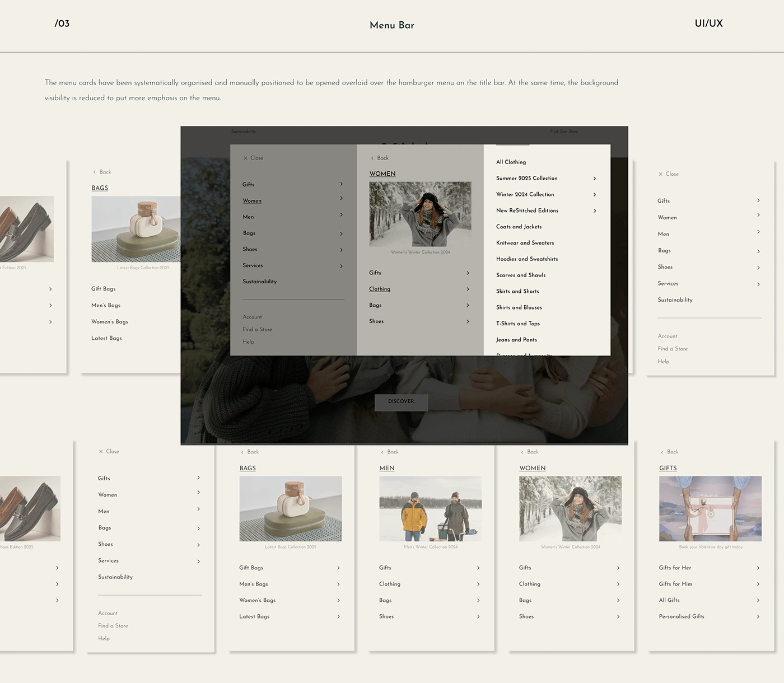Click Shoes row chevron on the Men card
Screen dimensions: 784x683
pos(478,617)
